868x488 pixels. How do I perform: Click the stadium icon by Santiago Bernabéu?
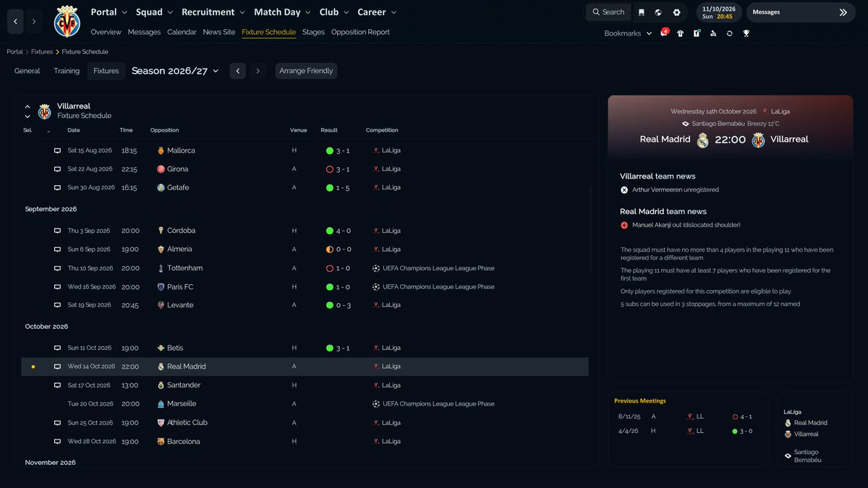pos(686,124)
